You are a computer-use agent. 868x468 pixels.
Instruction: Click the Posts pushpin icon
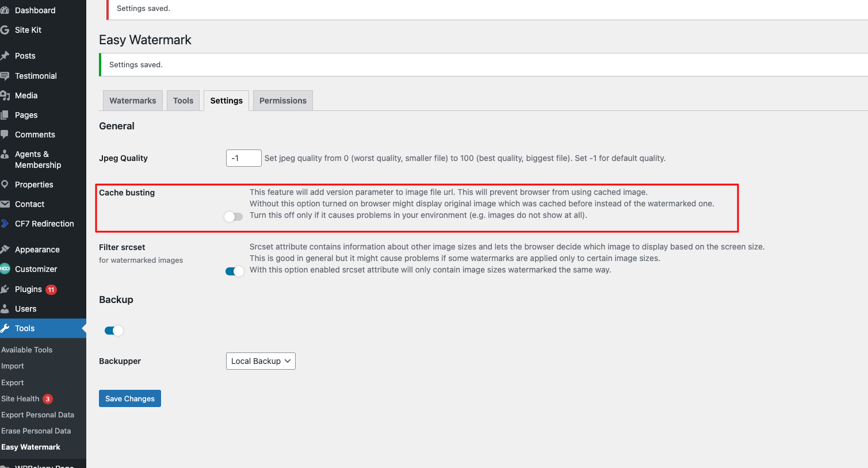(x=5, y=56)
